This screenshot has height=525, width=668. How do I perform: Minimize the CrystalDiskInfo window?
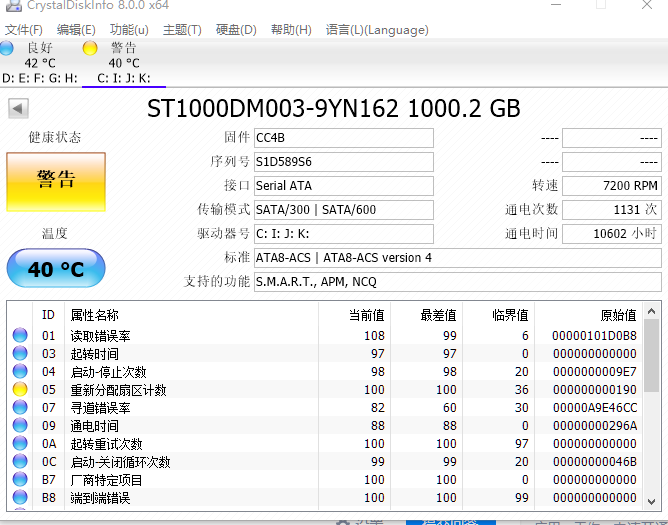pos(556,5)
